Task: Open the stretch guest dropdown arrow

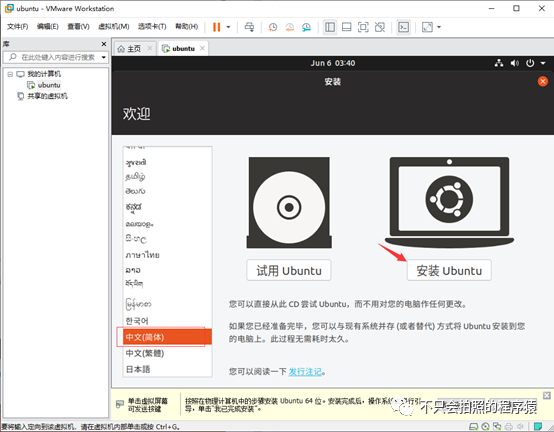Action: 439,27
